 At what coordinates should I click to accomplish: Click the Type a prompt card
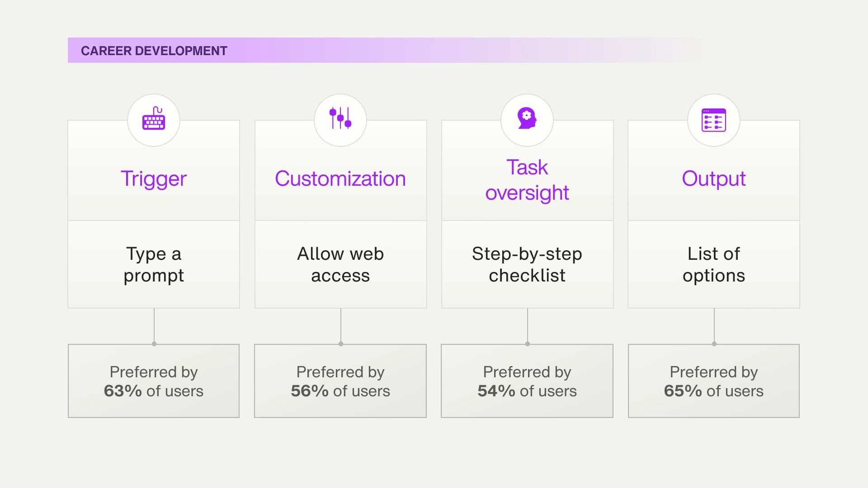coord(154,264)
